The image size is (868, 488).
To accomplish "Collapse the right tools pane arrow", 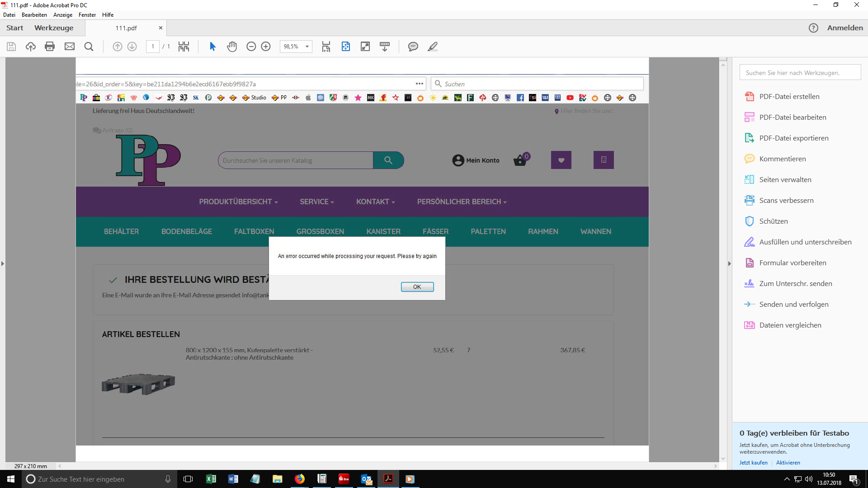I will [729, 263].
